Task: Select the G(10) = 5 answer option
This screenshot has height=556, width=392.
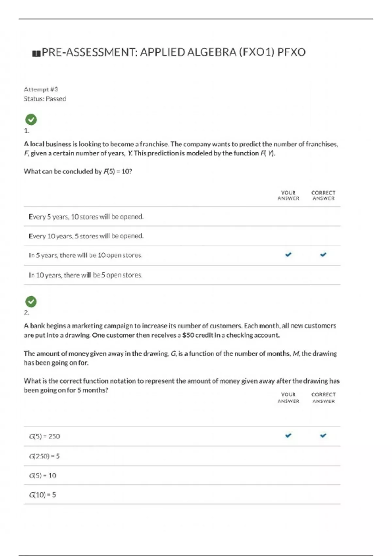Action: coord(42,495)
